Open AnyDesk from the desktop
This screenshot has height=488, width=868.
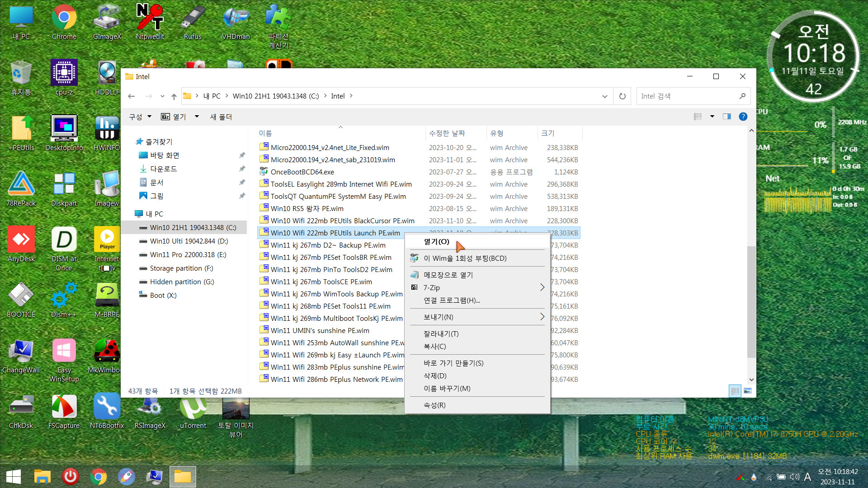21,244
